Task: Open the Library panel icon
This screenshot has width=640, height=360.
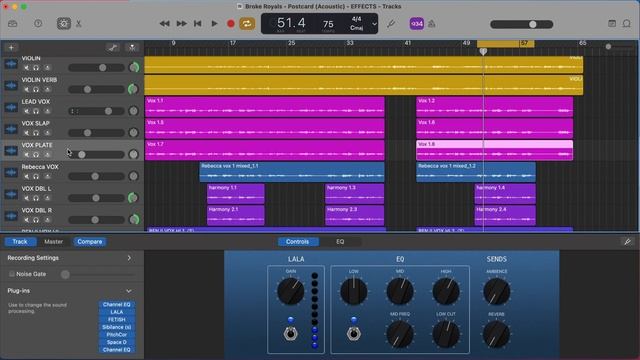Action: pyautogui.click(x=13, y=24)
